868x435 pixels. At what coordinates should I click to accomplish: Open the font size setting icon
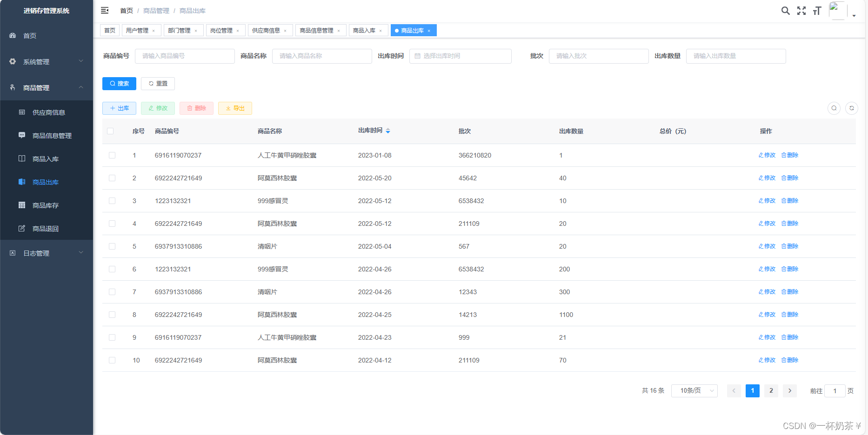pyautogui.click(x=817, y=11)
